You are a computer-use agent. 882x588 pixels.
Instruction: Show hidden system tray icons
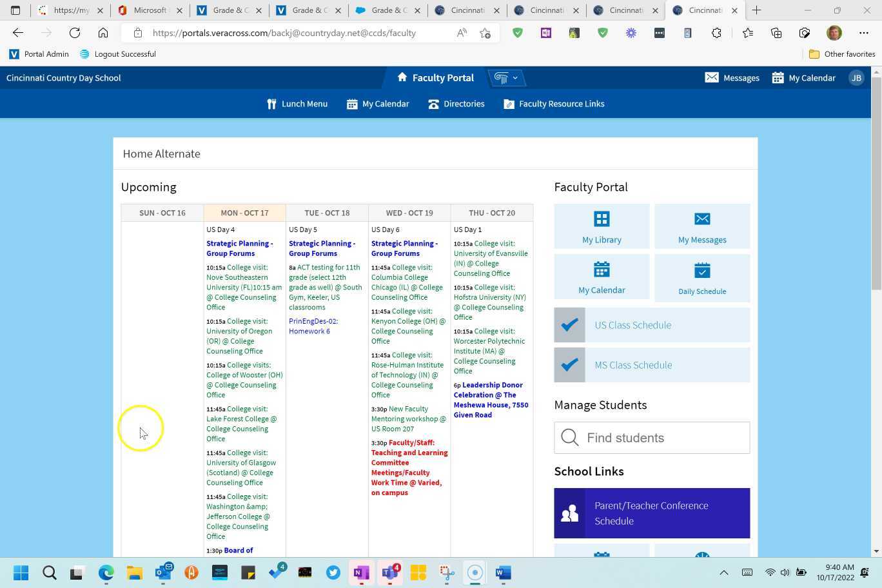(723, 573)
